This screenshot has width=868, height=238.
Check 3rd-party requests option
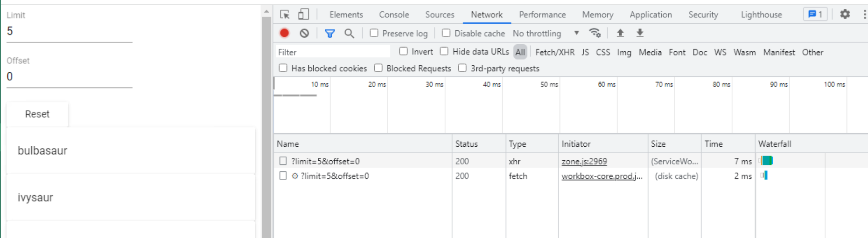462,68
